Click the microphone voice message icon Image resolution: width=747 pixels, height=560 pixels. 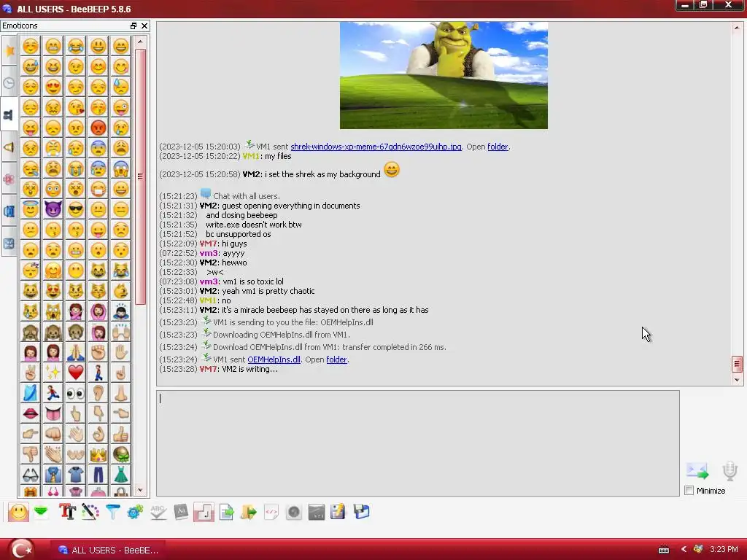click(x=729, y=471)
